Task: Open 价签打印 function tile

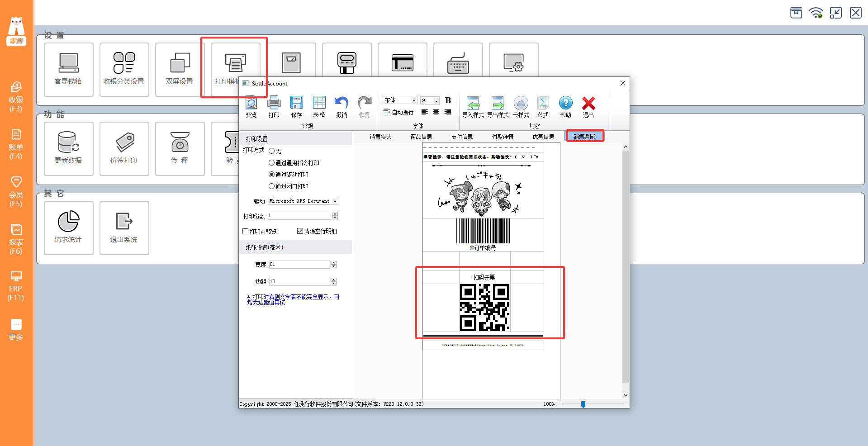Action: tap(124, 149)
